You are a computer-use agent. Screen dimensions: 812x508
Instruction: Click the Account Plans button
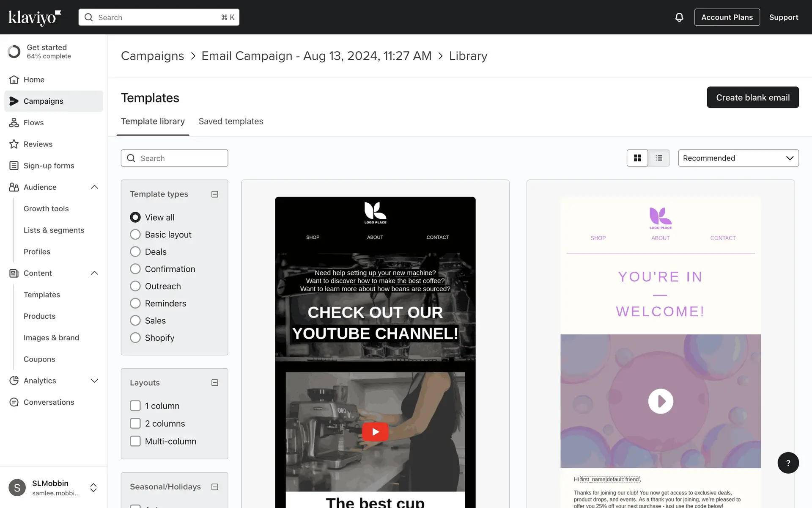[x=727, y=17]
